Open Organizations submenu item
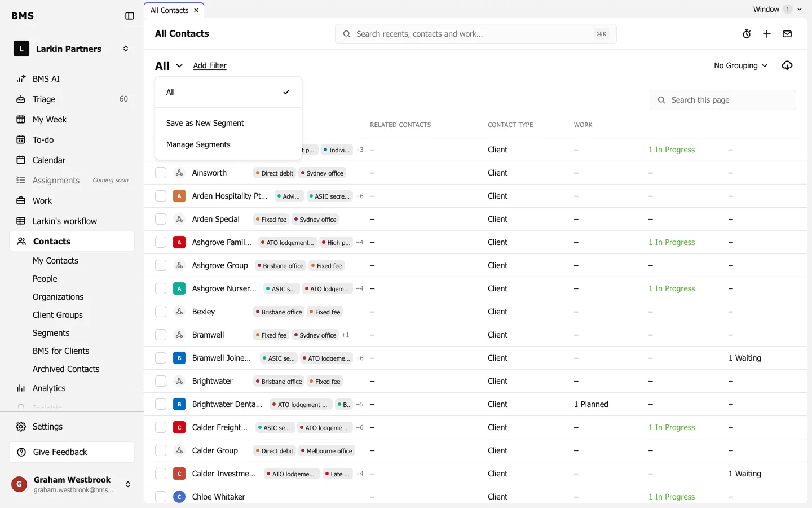This screenshot has width=812, height=508. (58, 297)
